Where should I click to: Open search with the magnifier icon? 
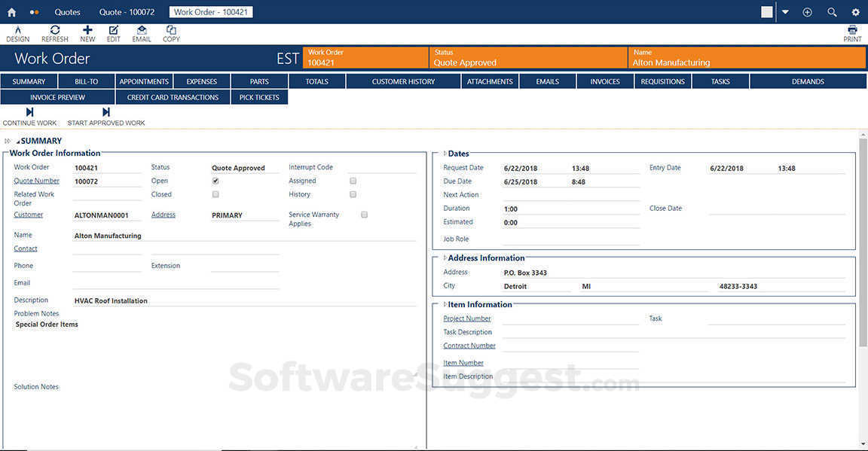831,12
